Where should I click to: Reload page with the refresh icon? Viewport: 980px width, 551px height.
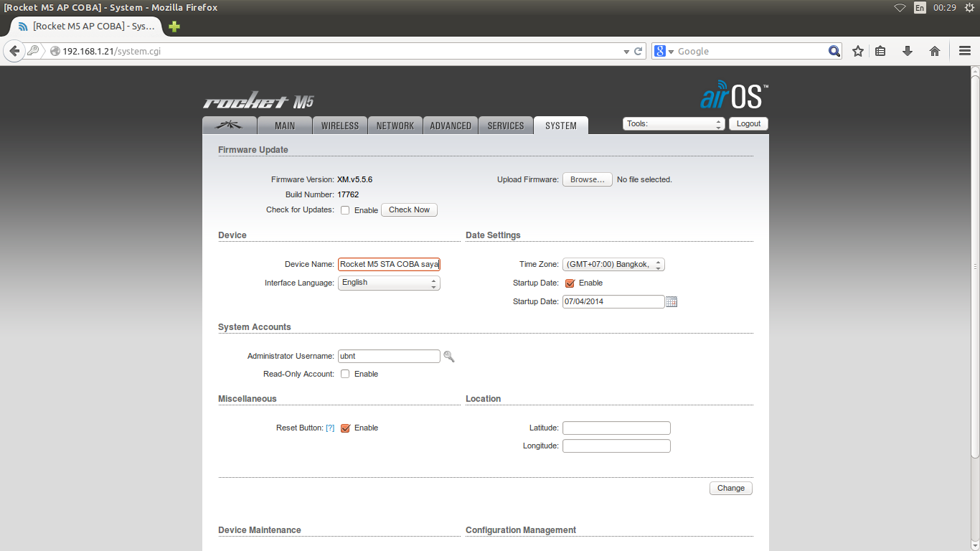[x=638, y=52]
